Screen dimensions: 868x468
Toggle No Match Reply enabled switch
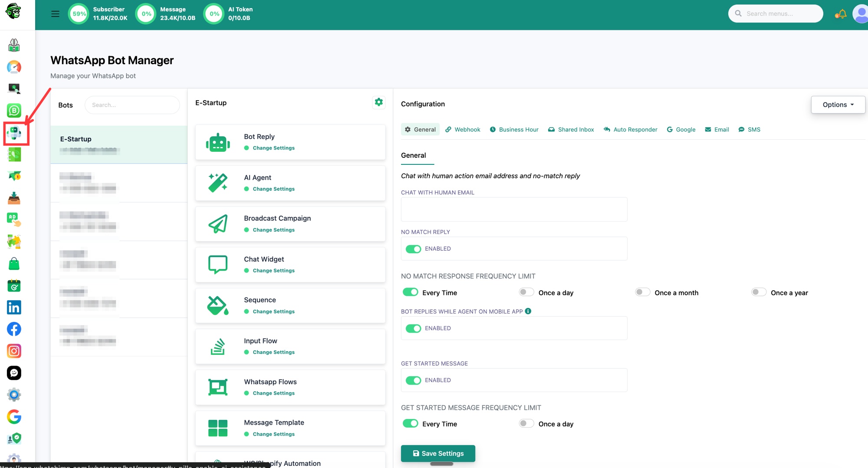pyautogui.click(x=413, y=249)
